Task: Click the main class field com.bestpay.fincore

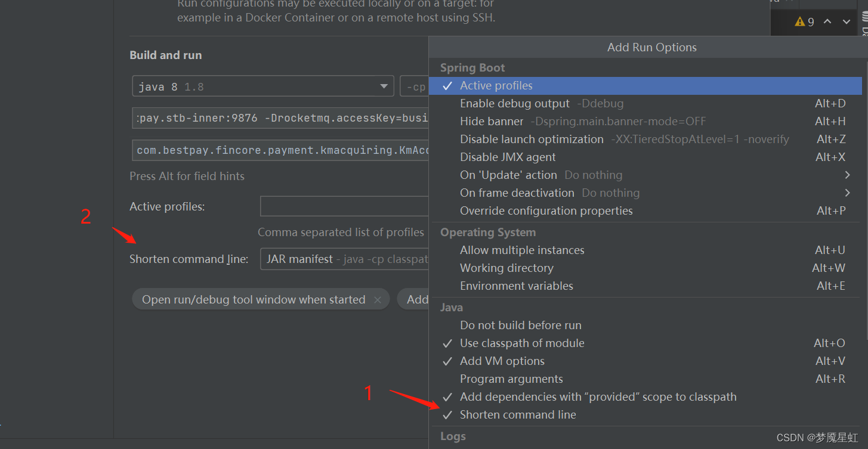Action: click(x=280, y=150)
